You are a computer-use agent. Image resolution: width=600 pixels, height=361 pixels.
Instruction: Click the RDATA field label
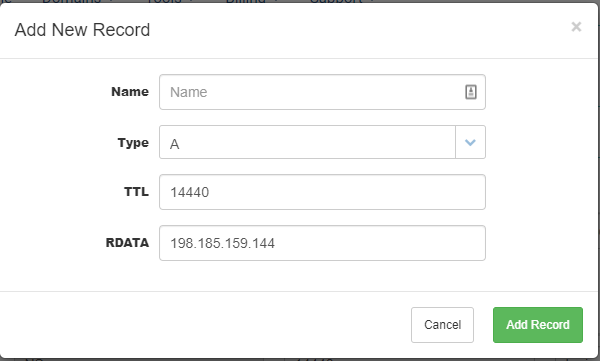(127, 243)
